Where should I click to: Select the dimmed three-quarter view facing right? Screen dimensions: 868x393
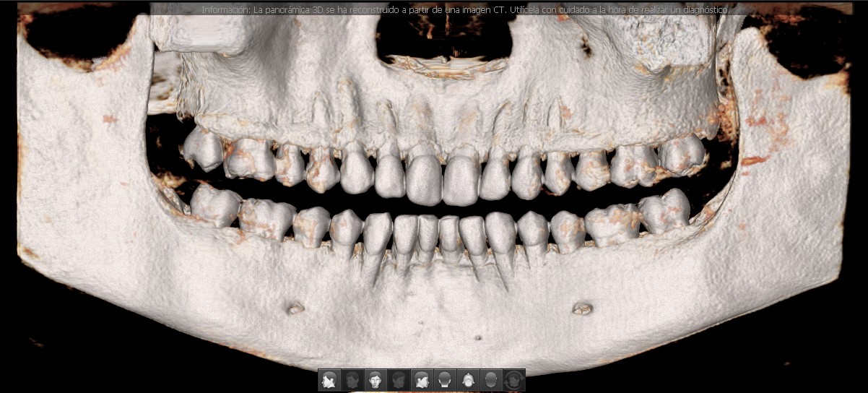point(399,380)
